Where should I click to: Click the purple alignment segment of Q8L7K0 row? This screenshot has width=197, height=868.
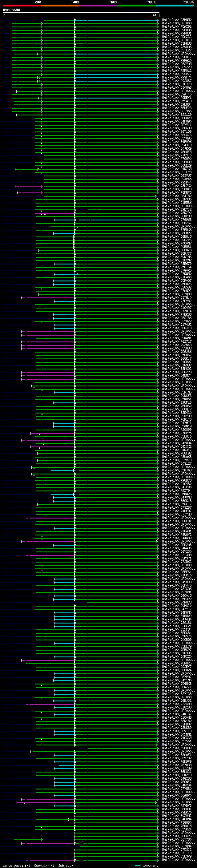coord(29,186)
